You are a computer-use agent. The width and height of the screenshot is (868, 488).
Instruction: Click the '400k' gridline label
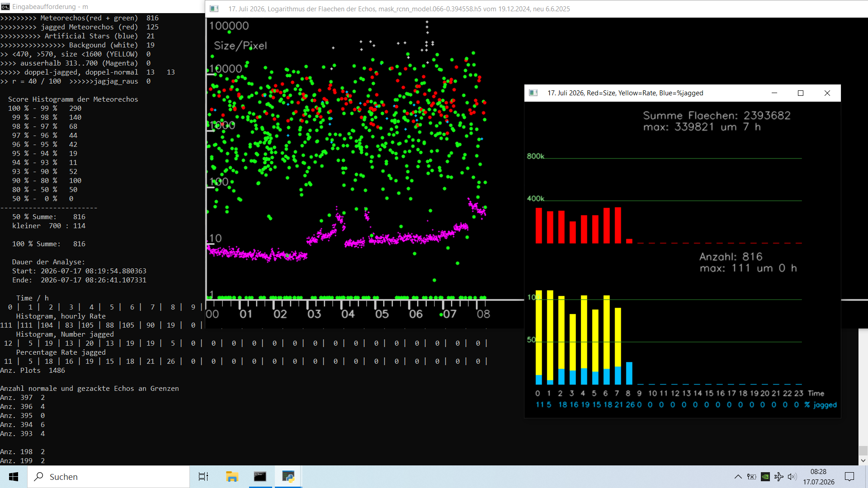tap(535, 198)
